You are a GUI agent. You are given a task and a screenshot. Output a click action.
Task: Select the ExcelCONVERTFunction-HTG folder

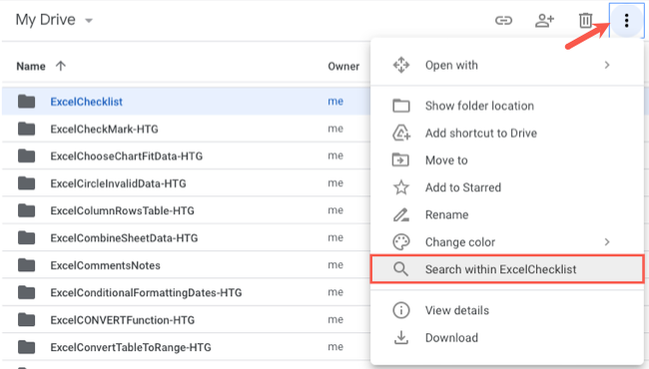123,320
